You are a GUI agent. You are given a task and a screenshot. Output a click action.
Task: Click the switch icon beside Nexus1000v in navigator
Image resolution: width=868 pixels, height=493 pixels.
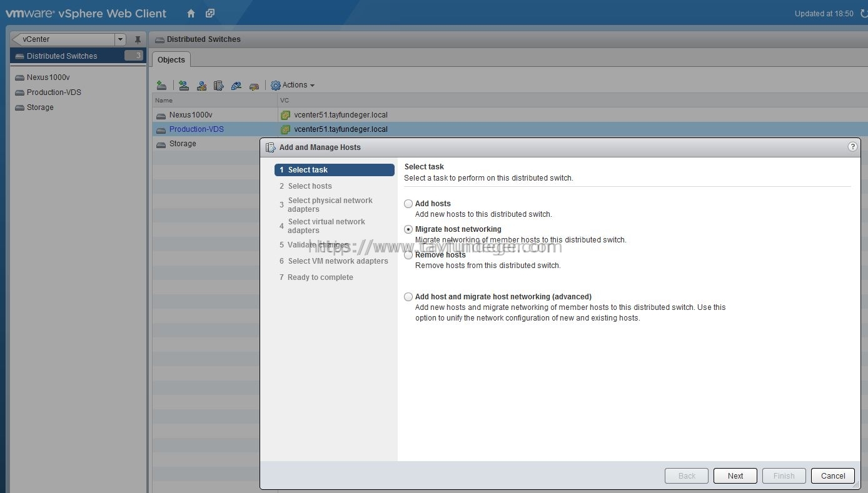(19, 77)
